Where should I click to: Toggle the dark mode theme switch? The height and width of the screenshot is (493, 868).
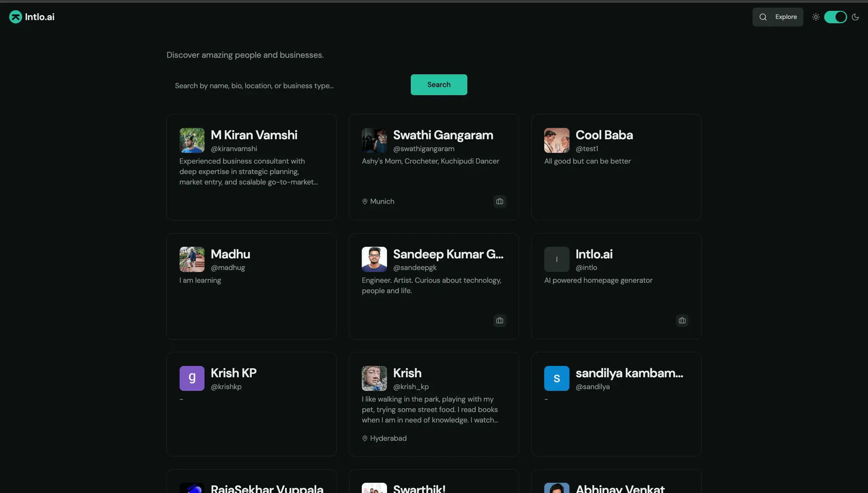[835, 17]
